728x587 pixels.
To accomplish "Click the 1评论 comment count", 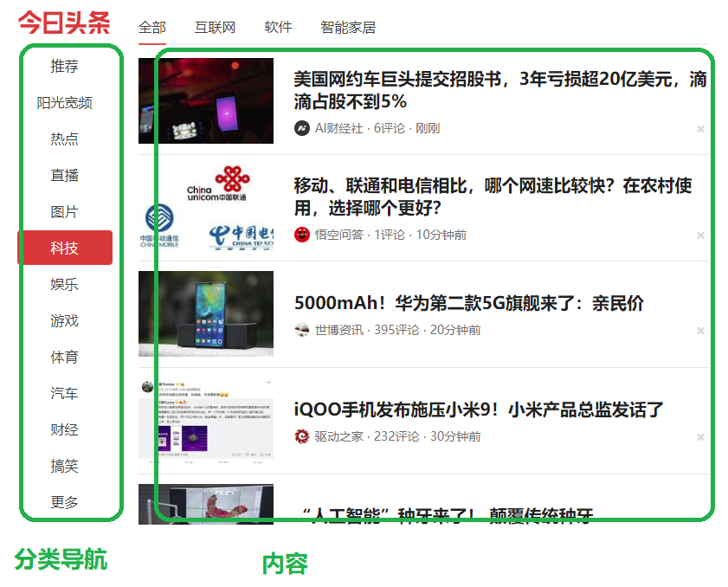I will click(x=390, y=235).
